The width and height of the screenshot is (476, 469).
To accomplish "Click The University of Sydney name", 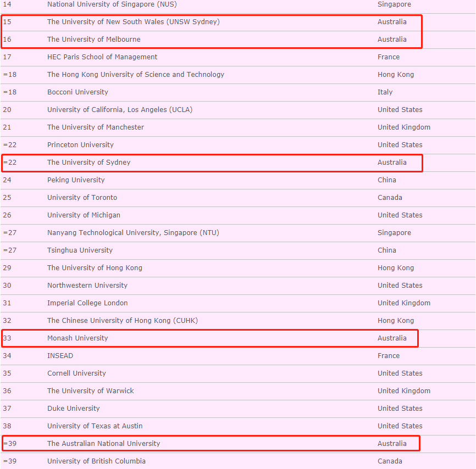I will (x=89, y=163).
